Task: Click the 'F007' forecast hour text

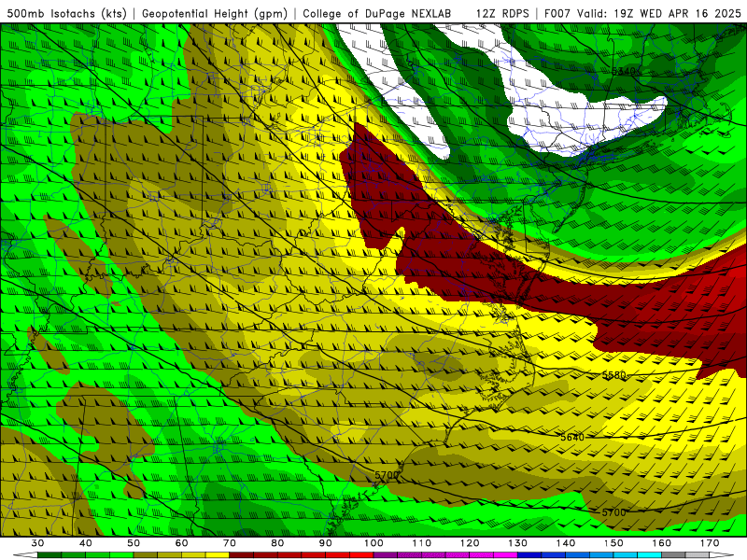Action: 557,13
